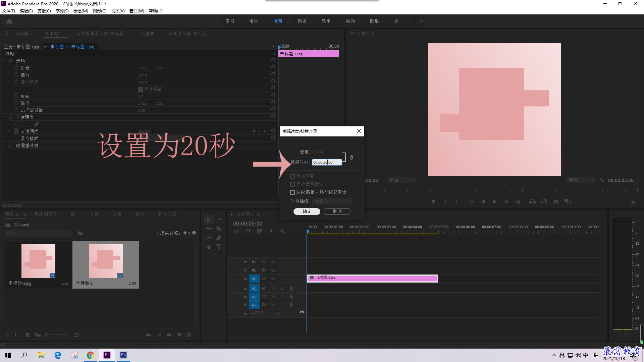Expand Time Remapping section

coord(5,145)
